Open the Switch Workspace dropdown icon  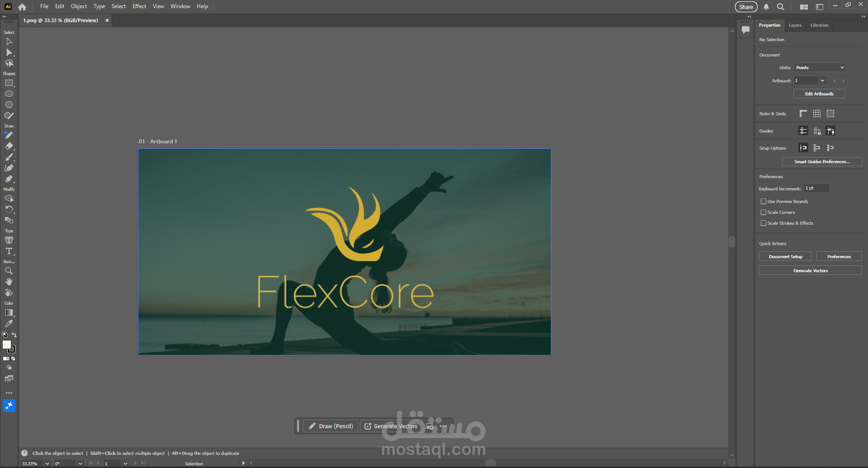[820, 7]
